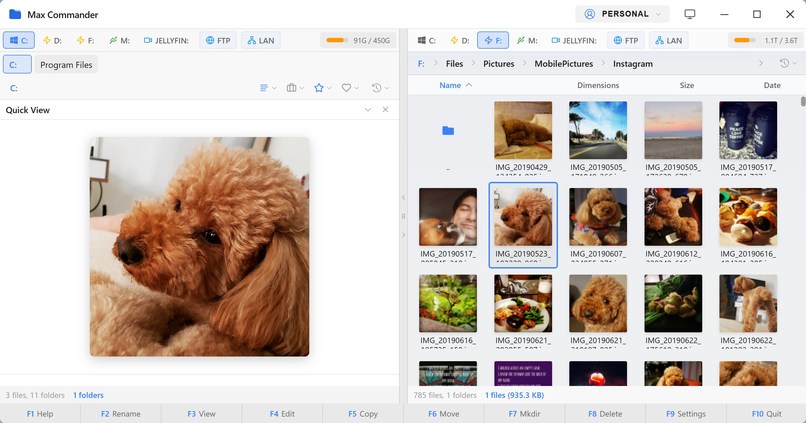
Task: Select IMG_20190517 coffee cups thumbnail
Action: (748, 130)
